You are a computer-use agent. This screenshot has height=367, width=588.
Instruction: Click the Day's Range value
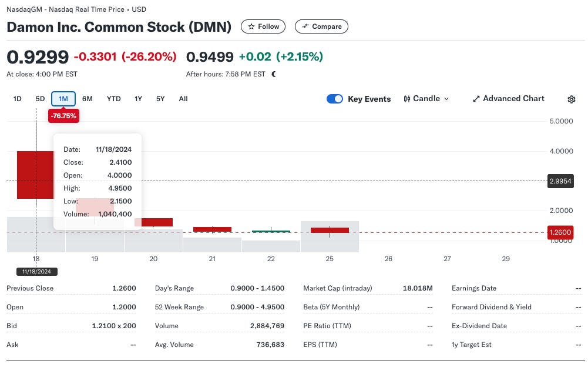257,288
